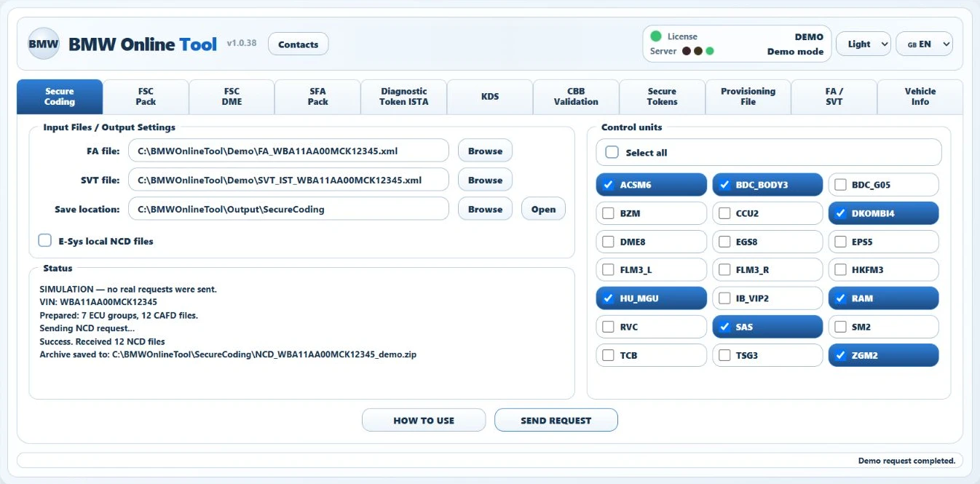Select the CBB Validation tab

[x=576, y=97]
